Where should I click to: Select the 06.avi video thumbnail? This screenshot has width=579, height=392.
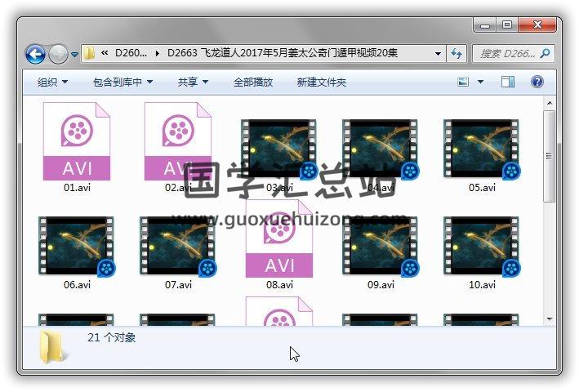(77, 246)
